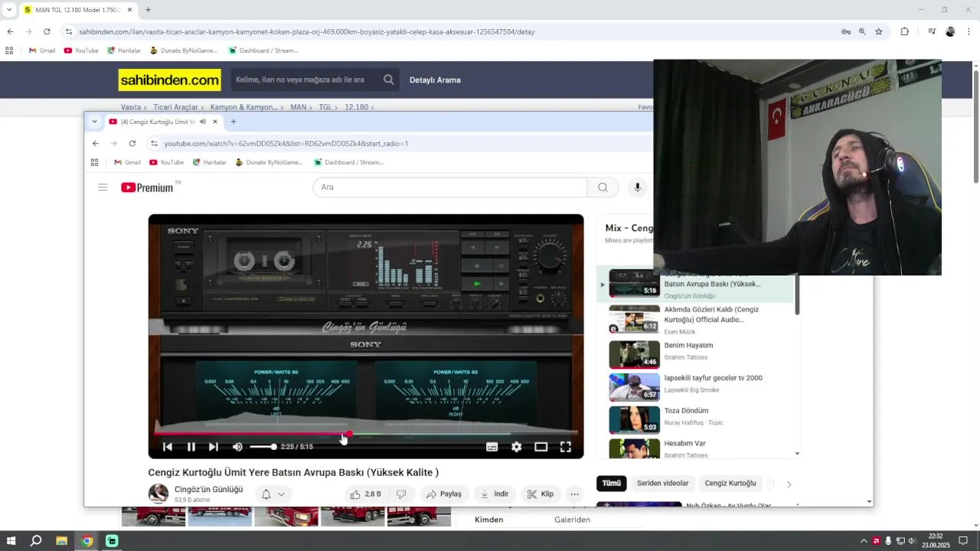Create a clip with Klip button
Viewport: 980px width, 551px height.
point(540,494)
